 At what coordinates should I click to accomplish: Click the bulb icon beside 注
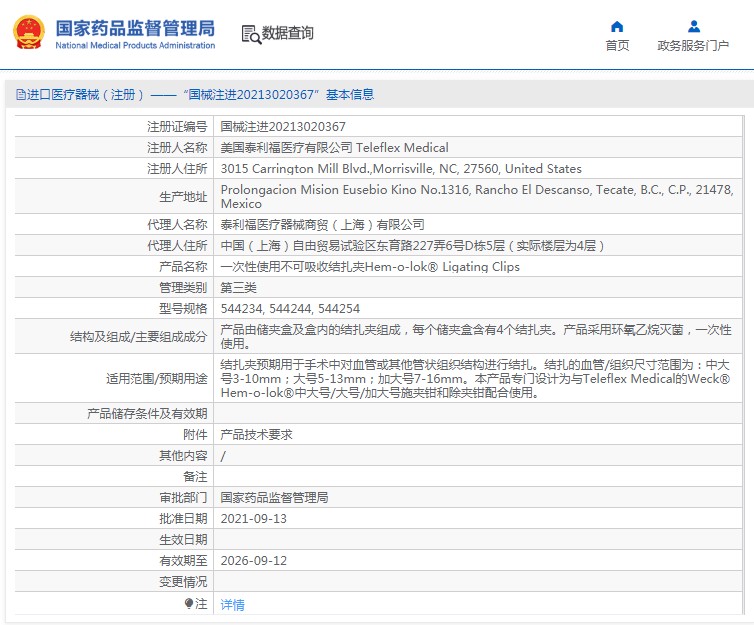(x=189, y=603)
